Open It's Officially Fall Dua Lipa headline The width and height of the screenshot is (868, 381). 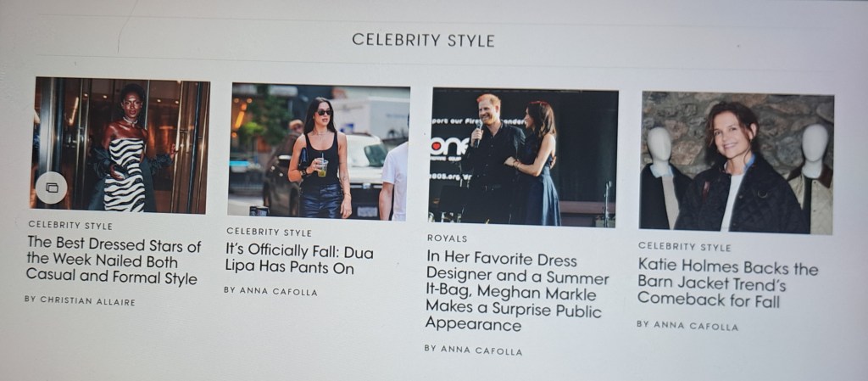[x=299, y=260]
